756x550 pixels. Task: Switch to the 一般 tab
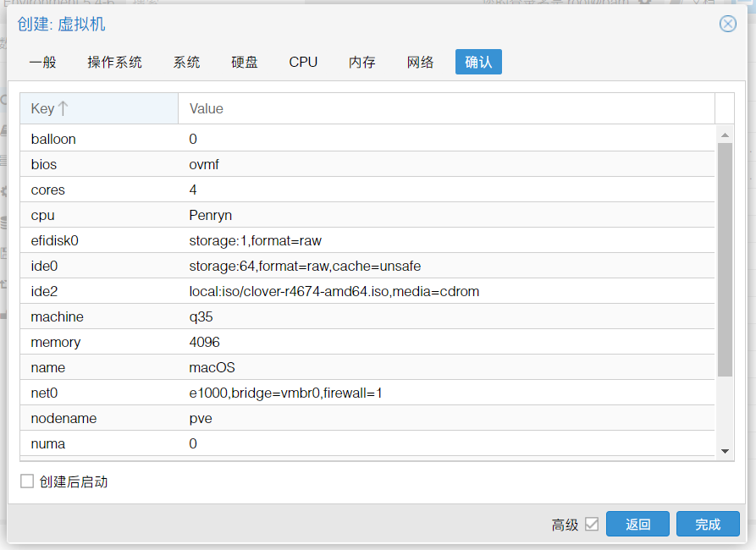click(x=42, y=62)
